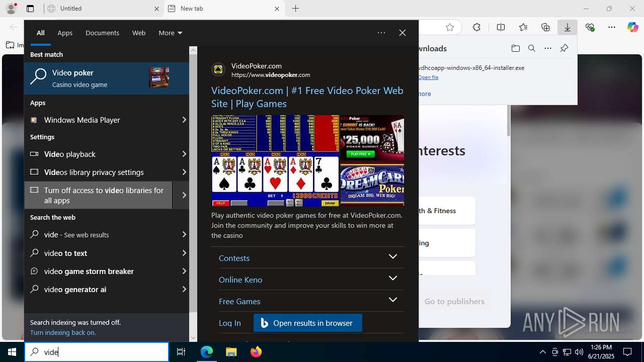Click the DreamCard Poker thumbnail
644x362 pixels.
[372, 184]
